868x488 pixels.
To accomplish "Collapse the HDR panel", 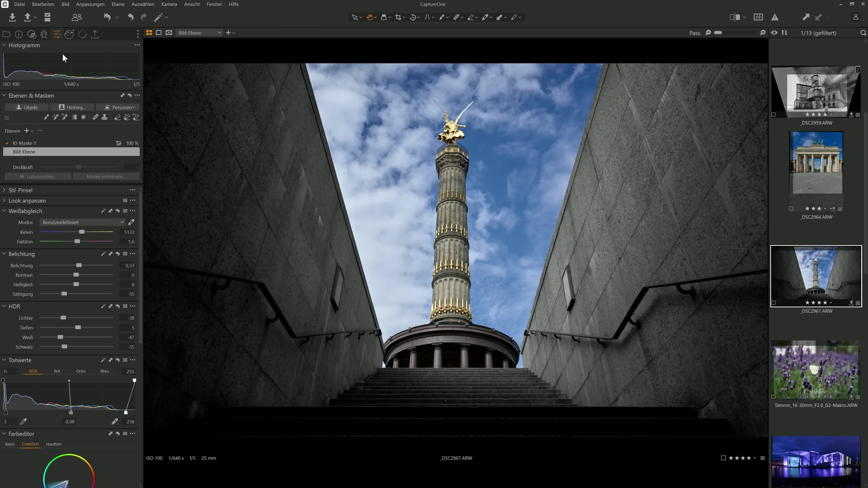I will tap(4, 306).
